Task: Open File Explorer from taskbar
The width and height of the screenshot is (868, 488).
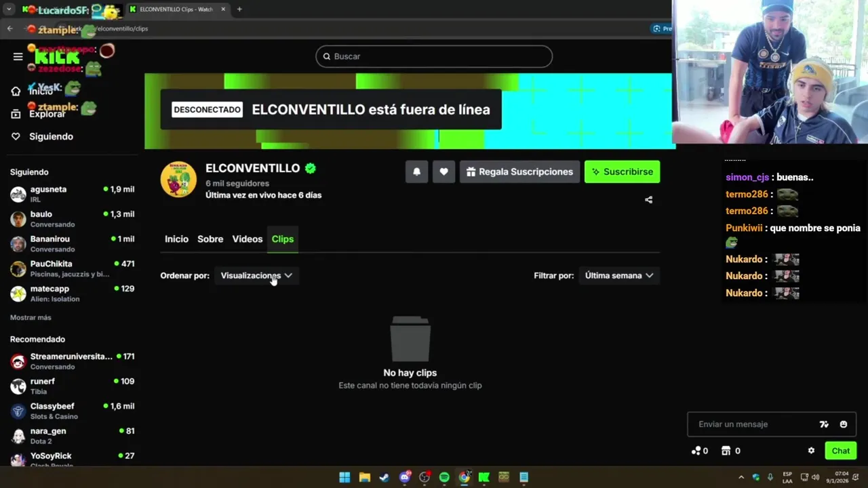Action: point(364,477)
